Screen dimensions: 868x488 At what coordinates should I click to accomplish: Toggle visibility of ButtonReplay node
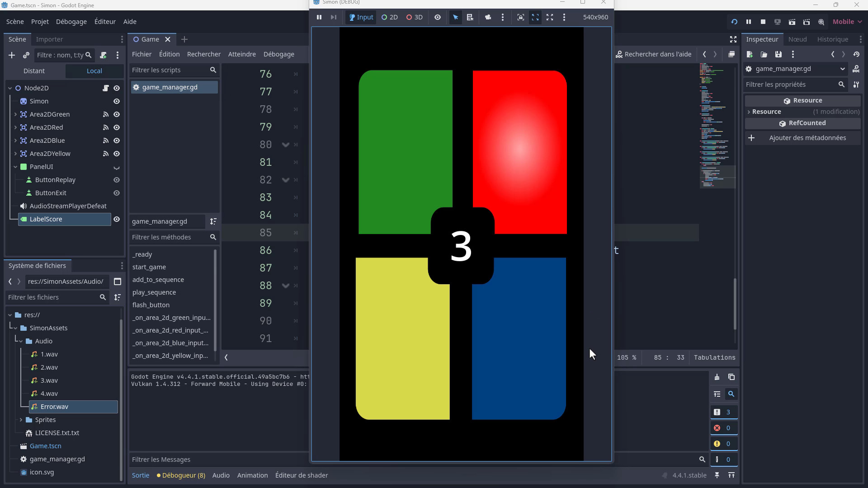coord(117,180)
